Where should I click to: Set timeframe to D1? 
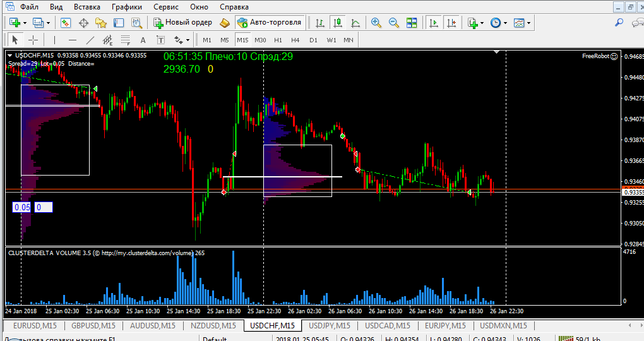point(313,40)
